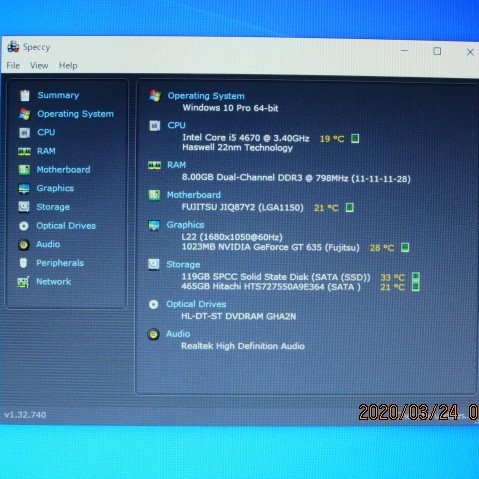Open the RAM heading link in summary
The height and width of the screenshot is (479, 479).
pos(176,165)
